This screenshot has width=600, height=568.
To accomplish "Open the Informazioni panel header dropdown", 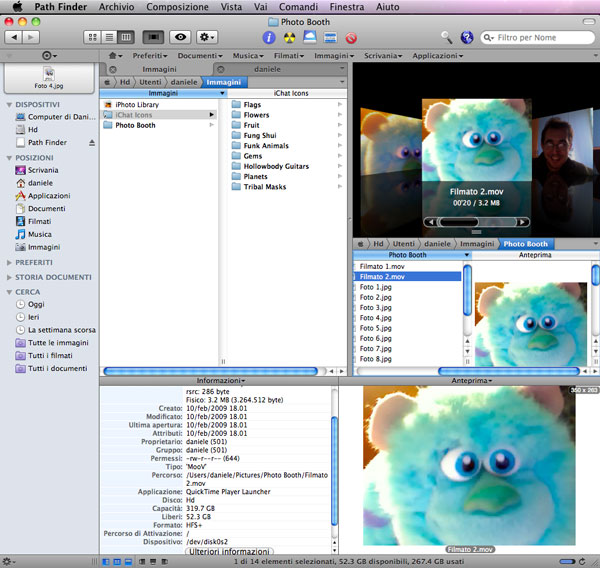I will tap(220, 381).
